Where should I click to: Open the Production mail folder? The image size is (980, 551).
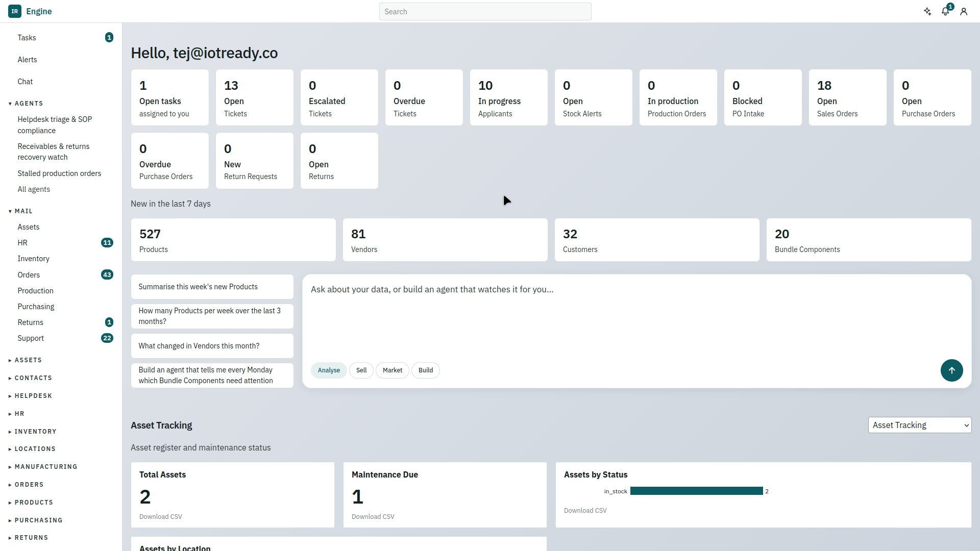tap(35, 291)
